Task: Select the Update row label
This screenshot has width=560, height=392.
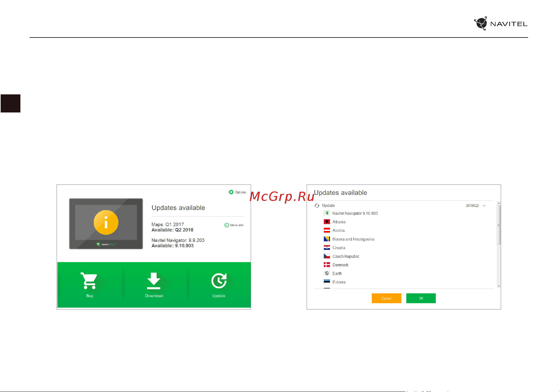Action: 328,206
